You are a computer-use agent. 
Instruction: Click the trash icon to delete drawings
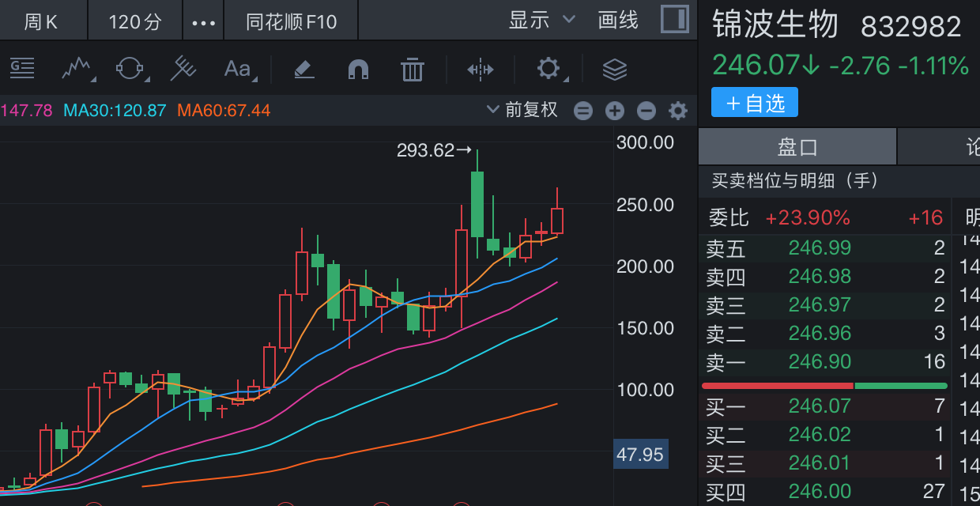[412, 70]
